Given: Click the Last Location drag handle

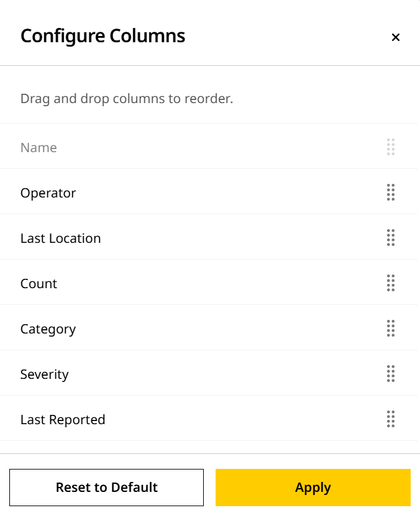Looking at the screenshot, I should (391, 238).
